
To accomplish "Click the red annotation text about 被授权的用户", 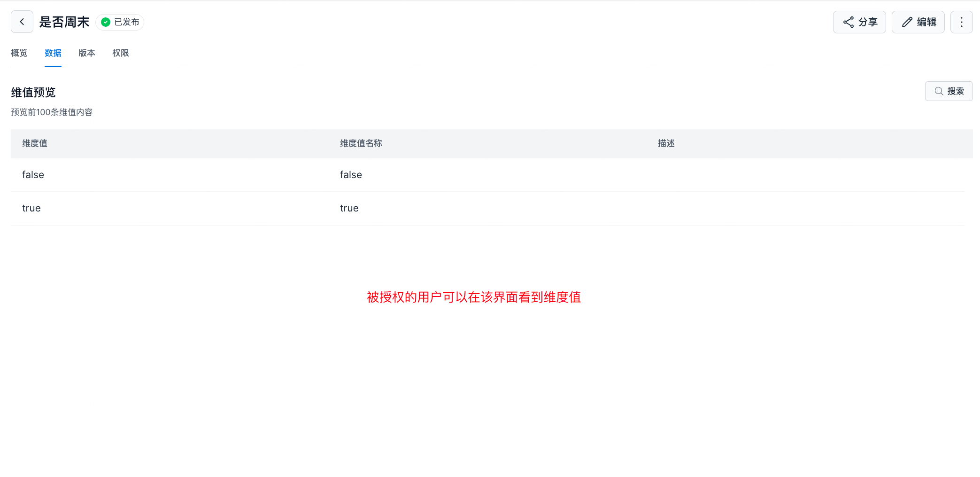I will [x=474, y=297].
